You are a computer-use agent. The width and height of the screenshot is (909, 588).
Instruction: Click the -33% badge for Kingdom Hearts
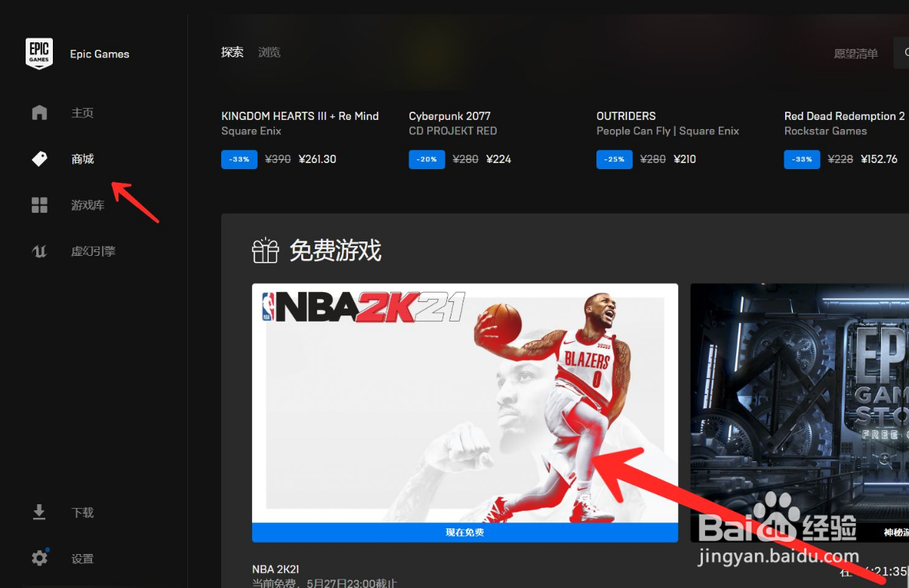(x=239, y=159)
